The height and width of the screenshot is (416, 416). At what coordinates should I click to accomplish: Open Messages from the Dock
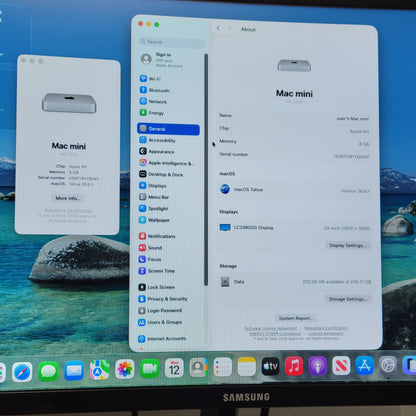click(x=48, y=371)
